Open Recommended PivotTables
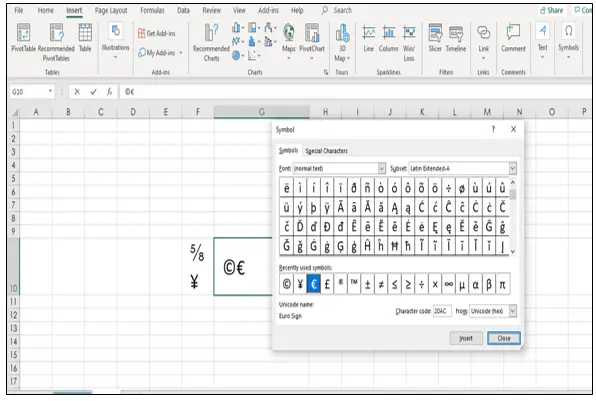596x401 pixels. pyautogui.click(x=56, y=42)
